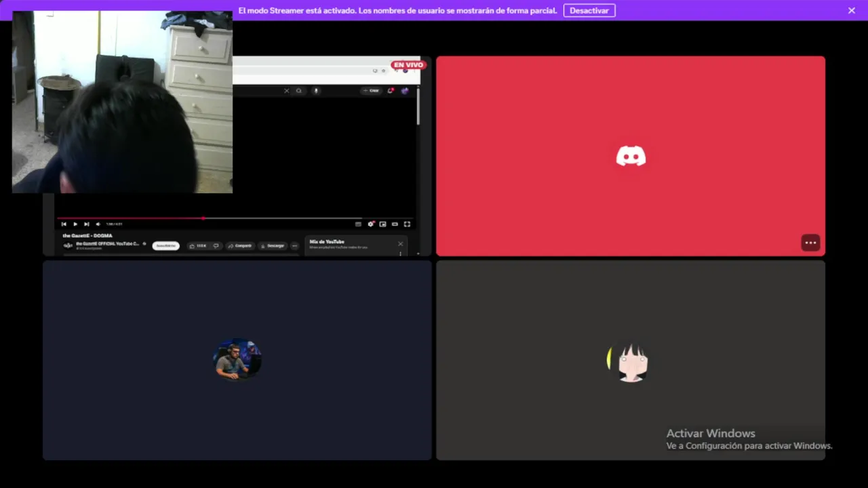Open the YouTube player settings gear

pos(371,224)
